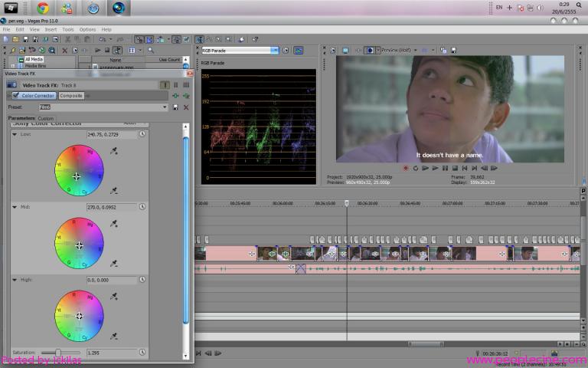This screenshot has height=368, width=588.
Task: Disable the Color Corrector checkbox
Action: coord(16,96)
